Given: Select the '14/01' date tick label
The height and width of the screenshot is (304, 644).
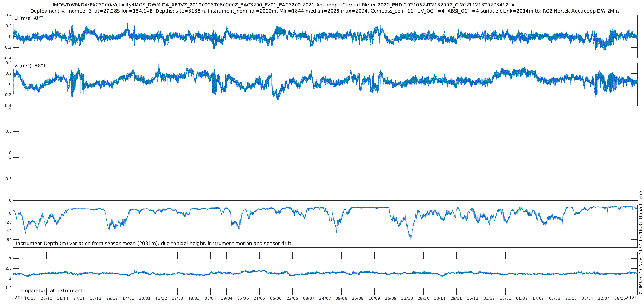Looking at the screenshot, I should (128, 298).
